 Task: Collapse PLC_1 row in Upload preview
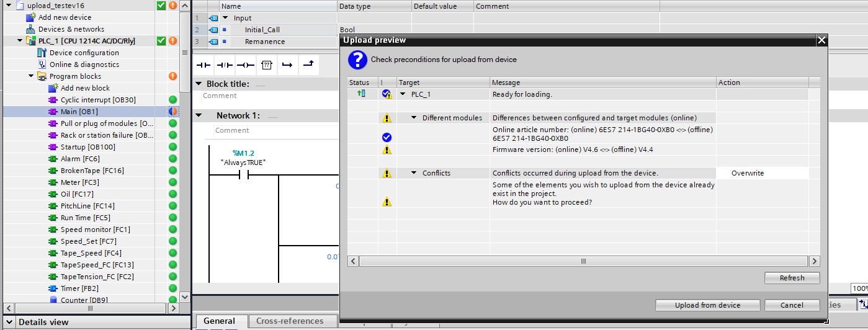pos(403,94)
